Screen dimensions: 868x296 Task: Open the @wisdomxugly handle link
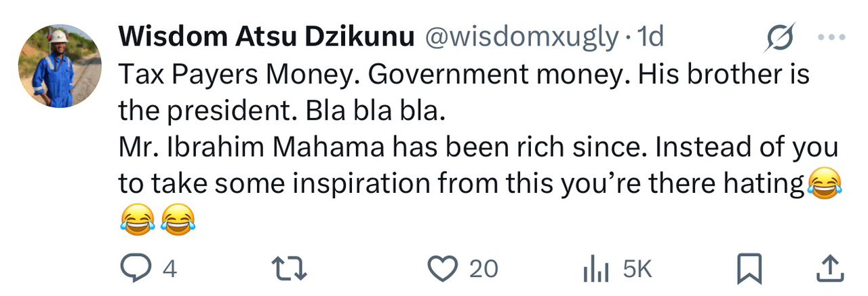click(521, 37)
